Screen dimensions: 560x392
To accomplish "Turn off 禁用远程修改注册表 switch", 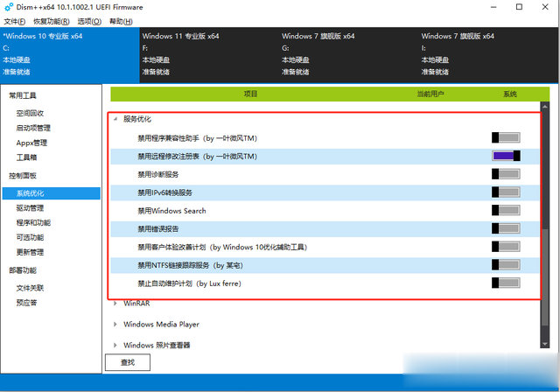I will click(x=506, y=156).
